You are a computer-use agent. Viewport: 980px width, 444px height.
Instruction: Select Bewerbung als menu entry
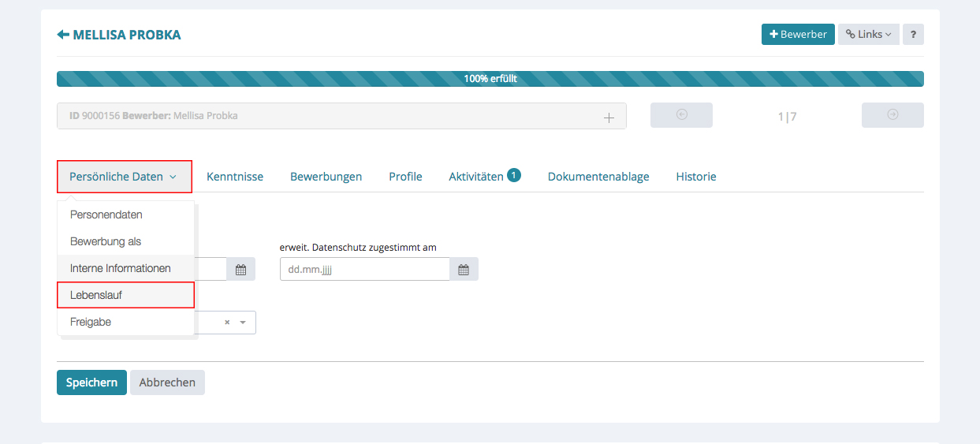coord(106,241)
